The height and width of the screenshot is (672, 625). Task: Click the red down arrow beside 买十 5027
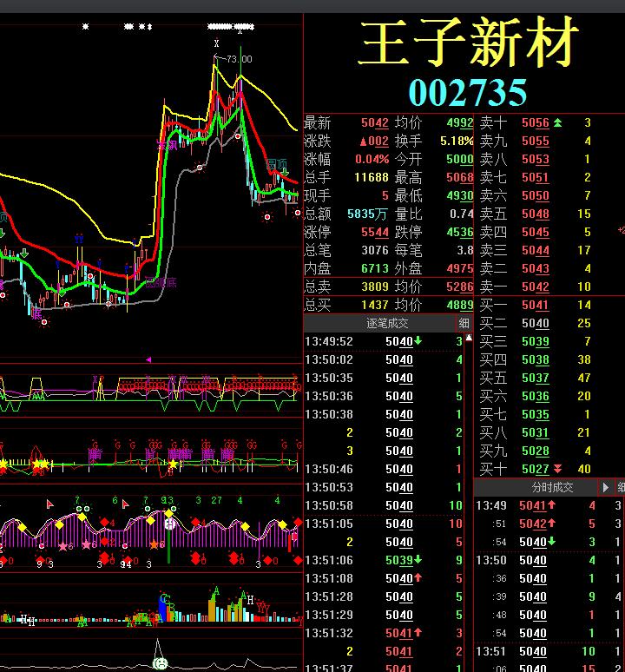pyautogui.click(x=557, y=469)
